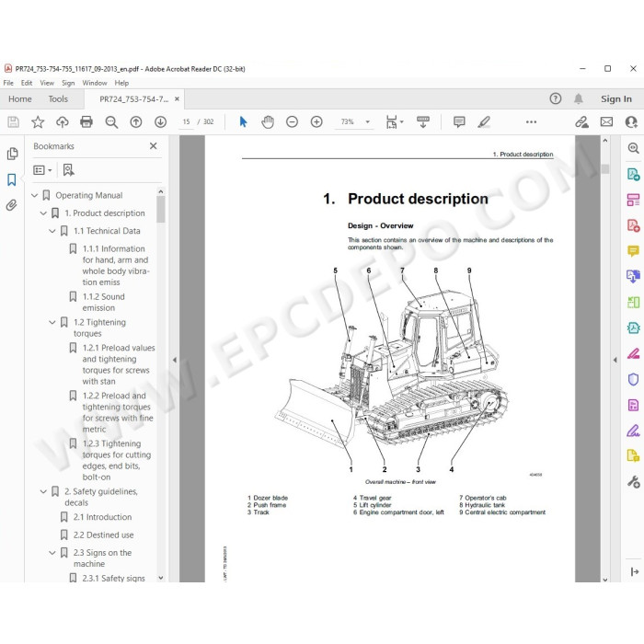Show more tools ellipsis
Screen dimensions: 644x644
pos(531,122)
